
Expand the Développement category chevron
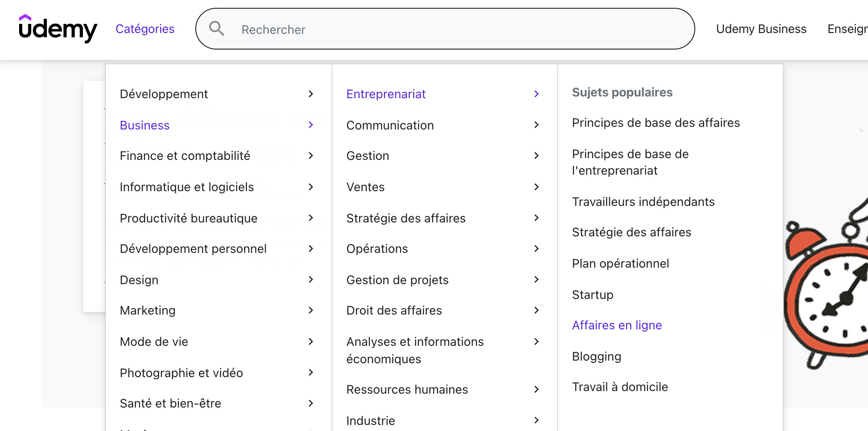pyautogui.click(x=311, y=94)
